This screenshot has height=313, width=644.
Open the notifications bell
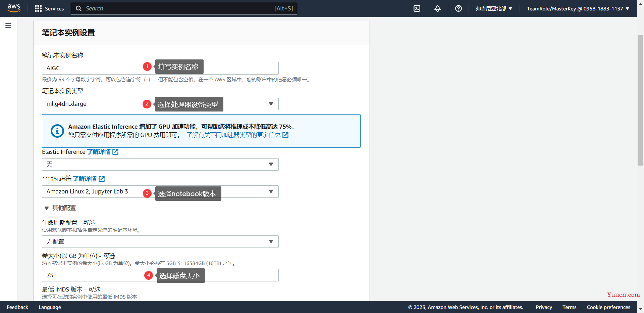point(437,8)
